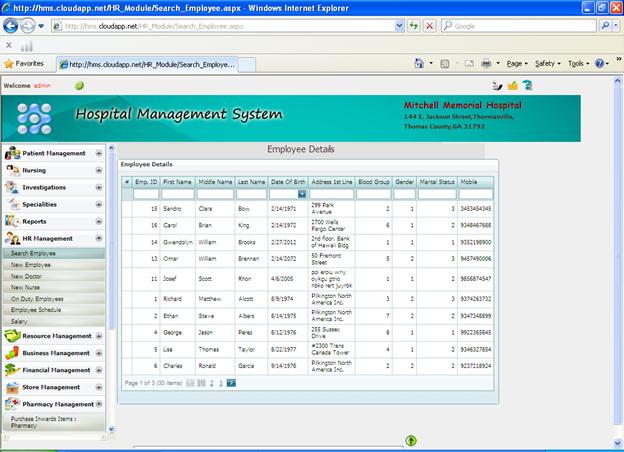Open New Employee under HR Management
Viewport: 624px width, 452px height.
tap(31, 264)
